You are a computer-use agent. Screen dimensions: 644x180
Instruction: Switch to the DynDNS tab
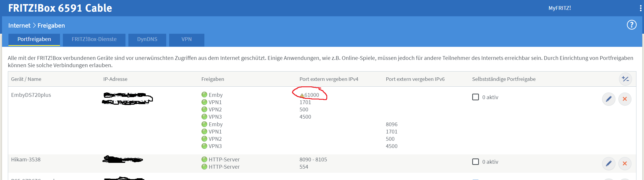[x=147, y=40]
